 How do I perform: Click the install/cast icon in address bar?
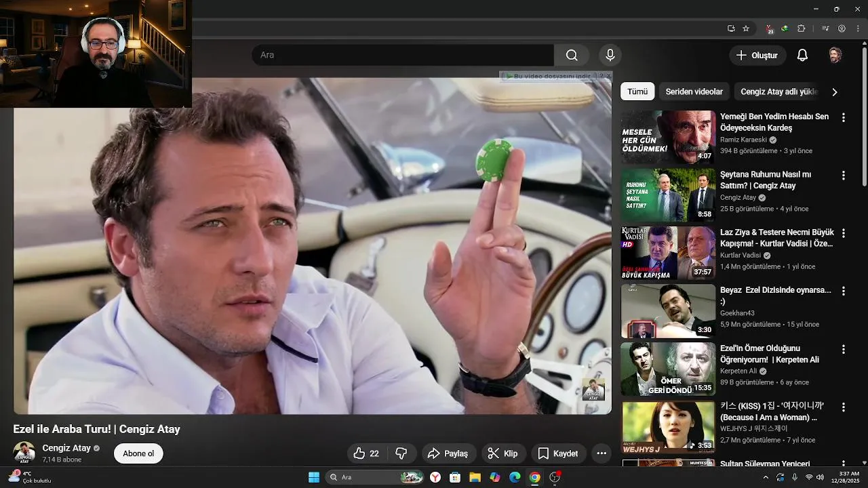731,28
